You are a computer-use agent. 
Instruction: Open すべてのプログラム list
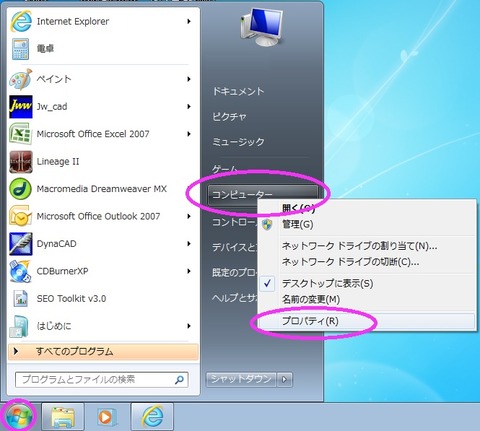coord(103,352)
